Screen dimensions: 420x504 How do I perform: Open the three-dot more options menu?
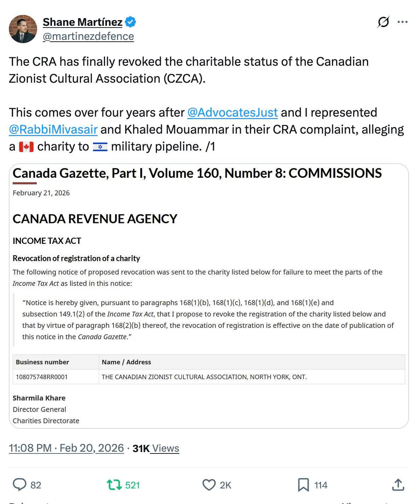(402, 22)
